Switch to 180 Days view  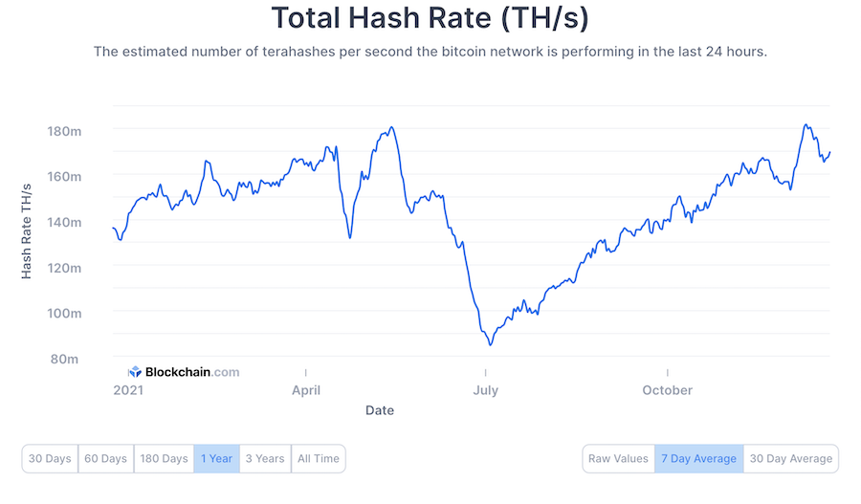coord(164,458)
